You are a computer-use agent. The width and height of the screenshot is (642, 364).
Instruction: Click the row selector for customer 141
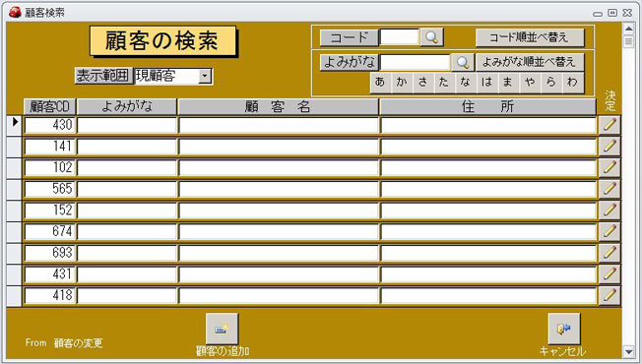(x=15, y=147)
